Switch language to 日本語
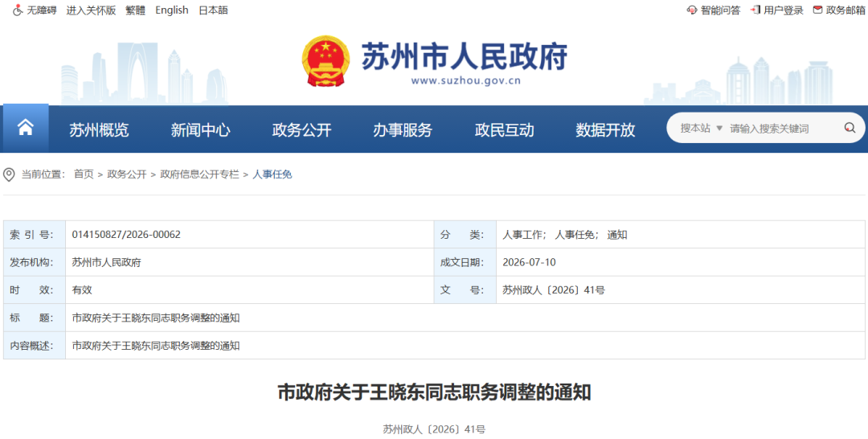Viewport: 868px width, 439px height. 213,10
